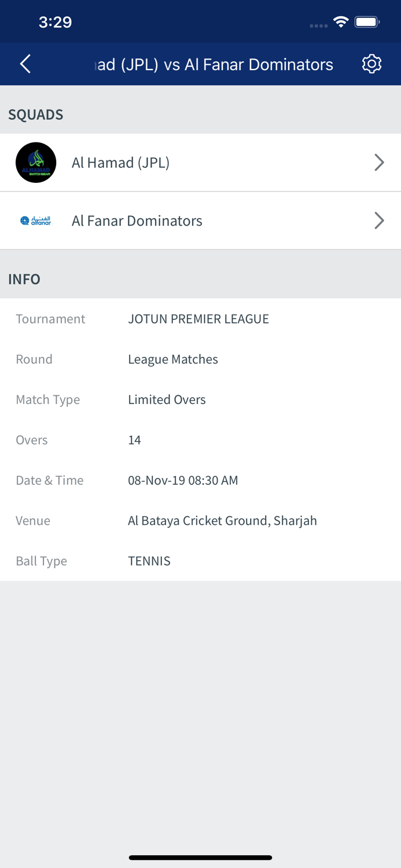Tap the home indicator bar at bottom
Viewport: 401px width, 868px height.
[x=200, y=858]
